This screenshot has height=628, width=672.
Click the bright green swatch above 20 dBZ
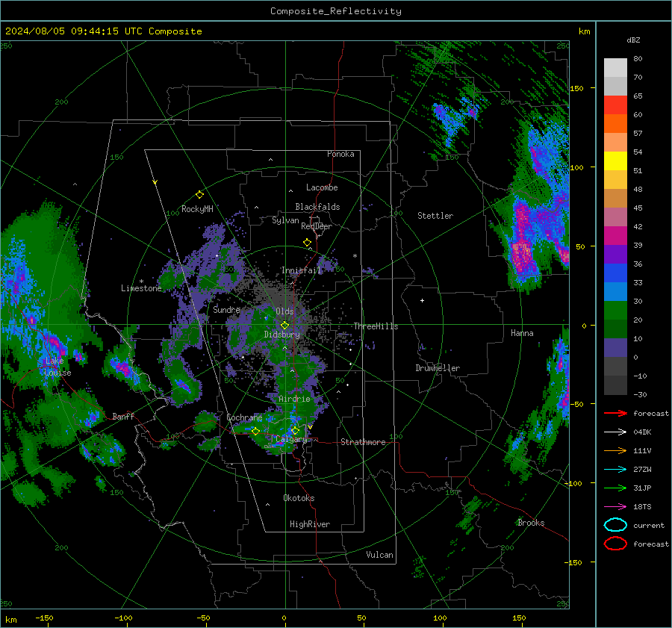(x=615, y=311)
